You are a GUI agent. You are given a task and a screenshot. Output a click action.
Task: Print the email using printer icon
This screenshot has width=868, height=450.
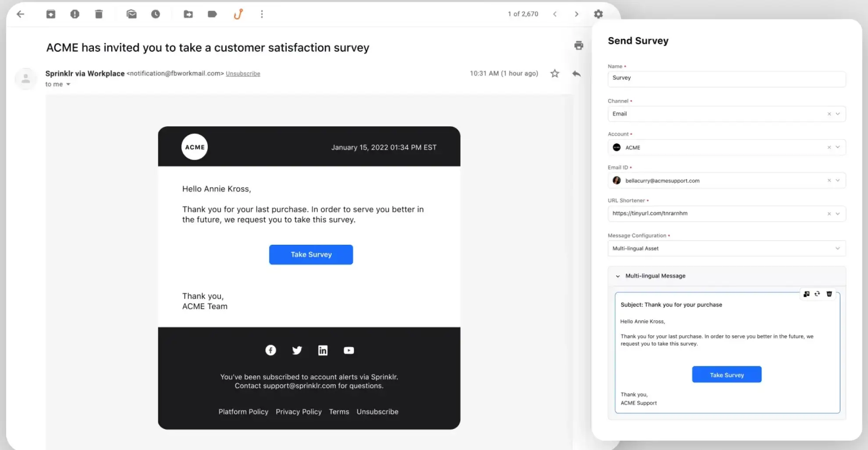click(x=579, y=45)
